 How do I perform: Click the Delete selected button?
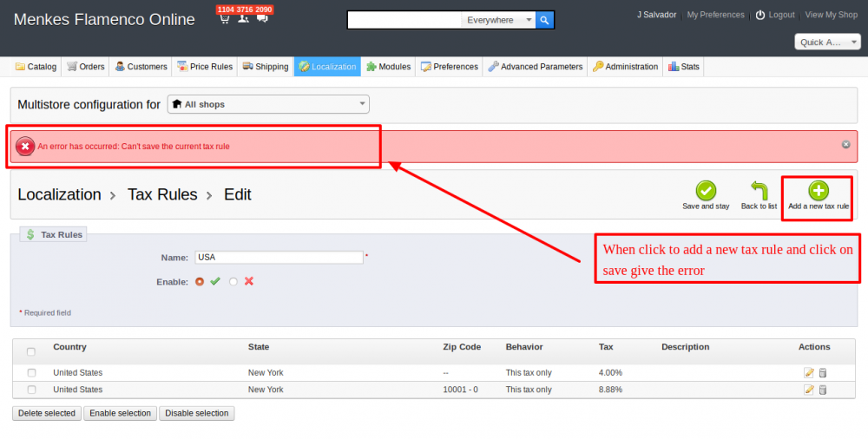point(47,413)
